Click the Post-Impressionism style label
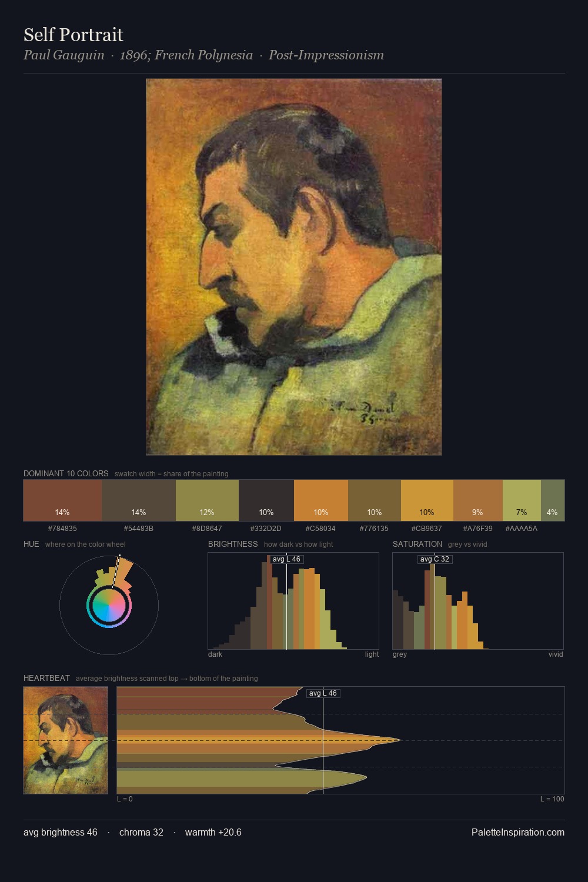Image resolution: width=588 pixels, height=882 pixels. [326, 55]
